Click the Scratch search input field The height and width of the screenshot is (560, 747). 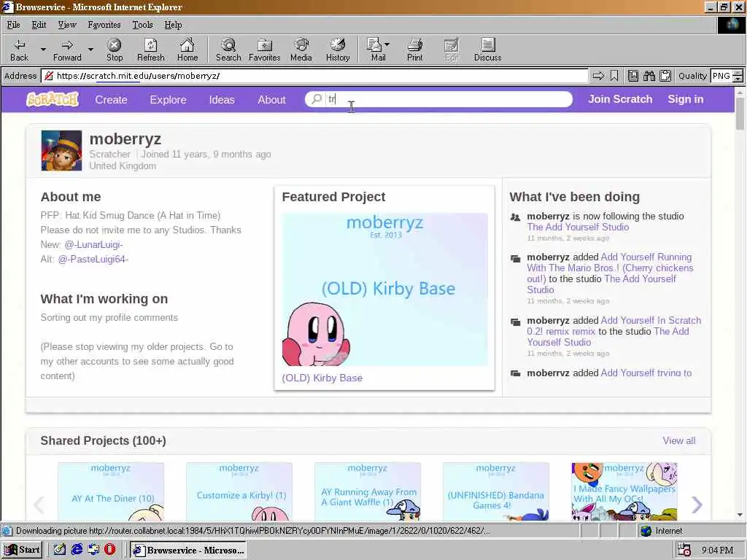click(x=438, y=99)
